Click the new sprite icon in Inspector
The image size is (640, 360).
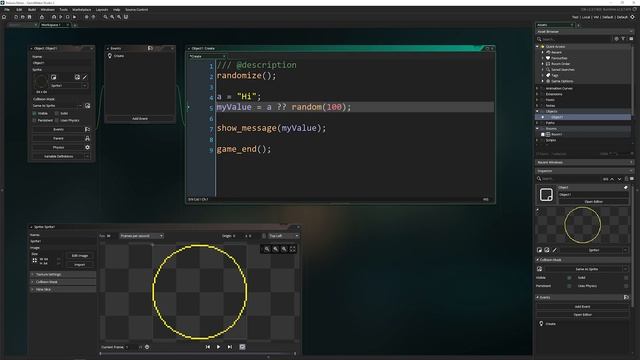[540, 250]
